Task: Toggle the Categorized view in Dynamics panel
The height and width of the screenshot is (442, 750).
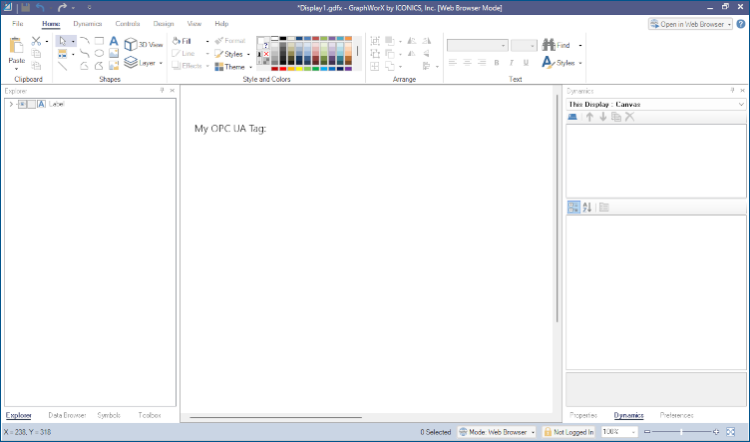Action: click(573, 207)
